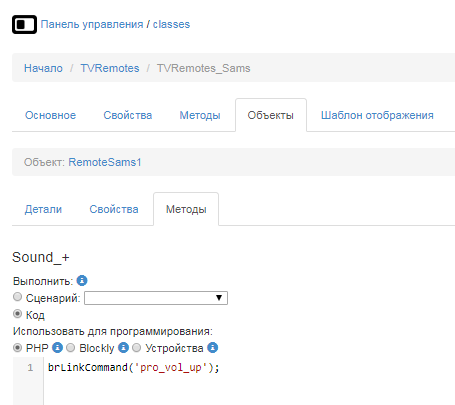Open the class-level Свойства tab

[128, 115]
